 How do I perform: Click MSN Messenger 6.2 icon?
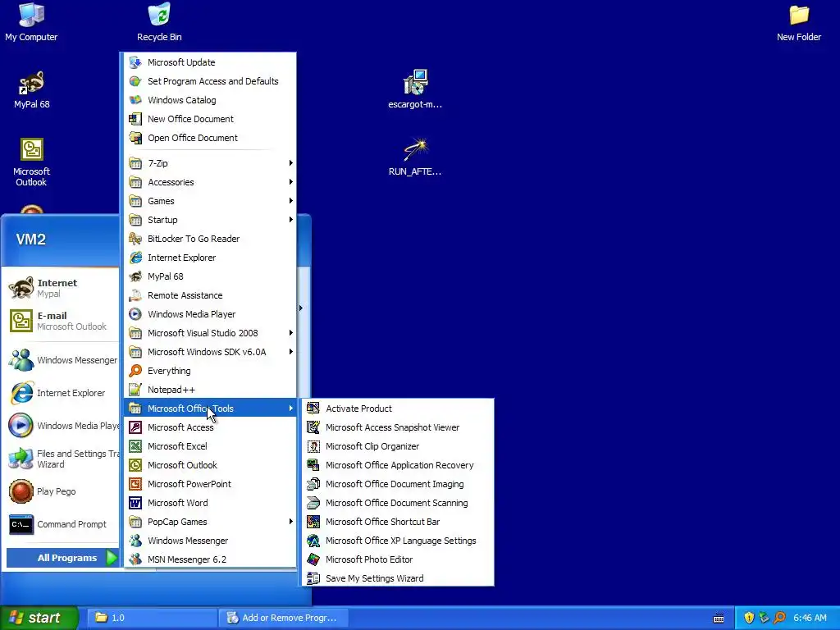point(135,559)
